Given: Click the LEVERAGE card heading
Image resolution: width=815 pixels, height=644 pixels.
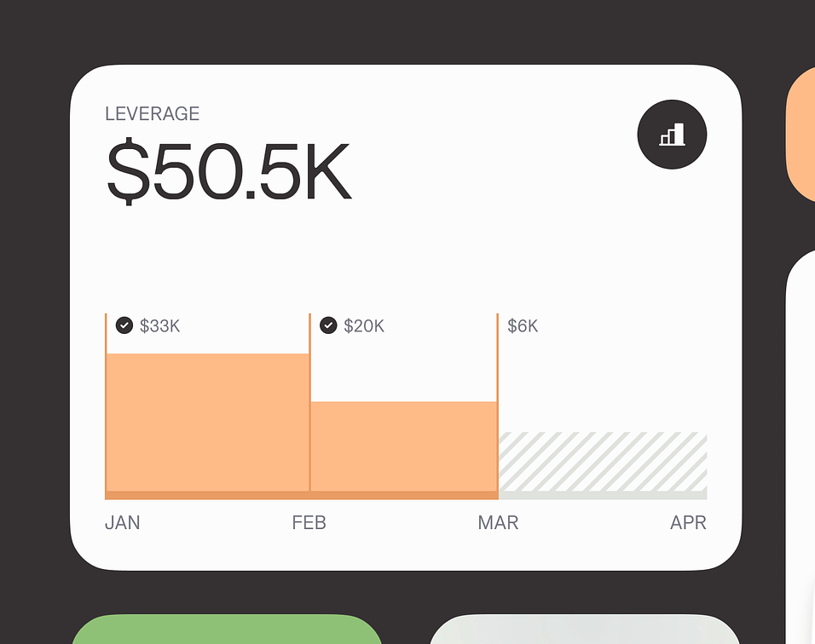Looking at the screenshot, I should click(152, 114).
